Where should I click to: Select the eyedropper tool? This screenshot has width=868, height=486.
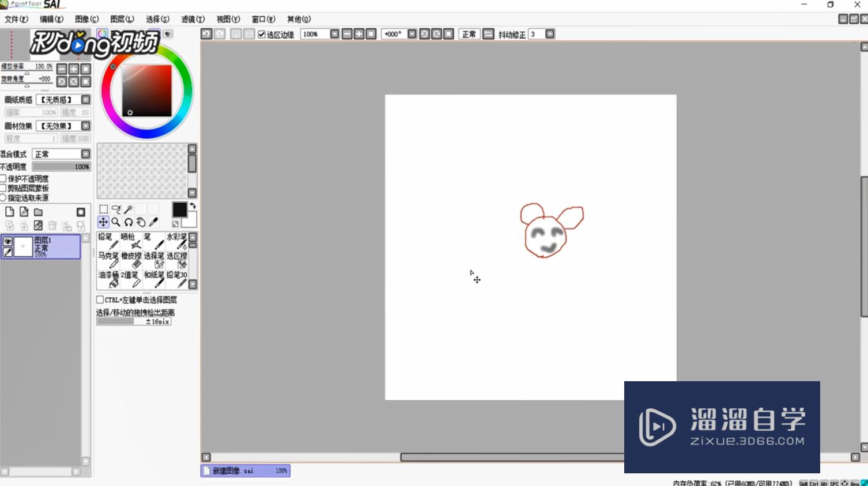[x=154, y=222]
